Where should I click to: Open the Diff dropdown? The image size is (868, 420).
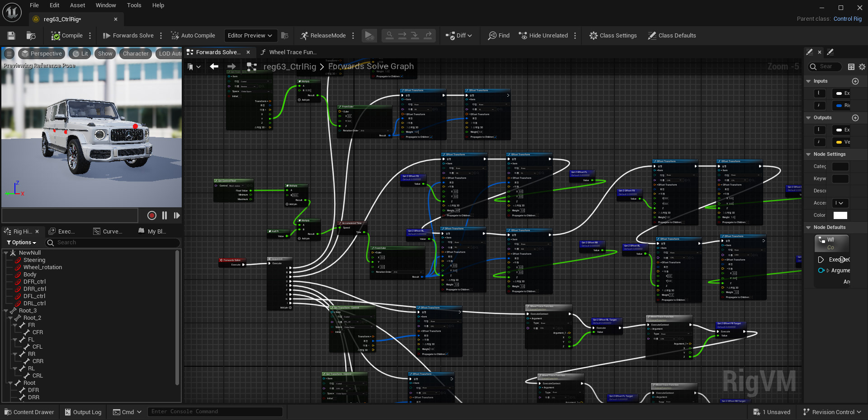coord(459,36)
